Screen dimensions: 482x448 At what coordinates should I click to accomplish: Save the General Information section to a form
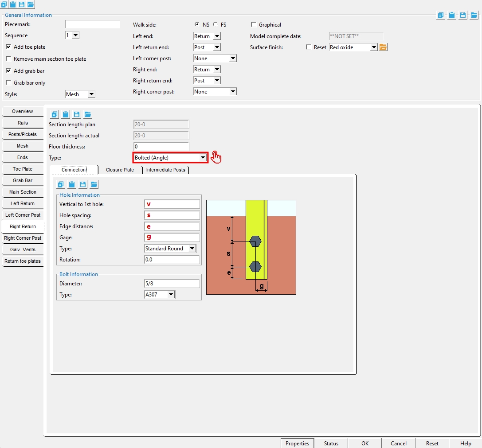[463, 15]
